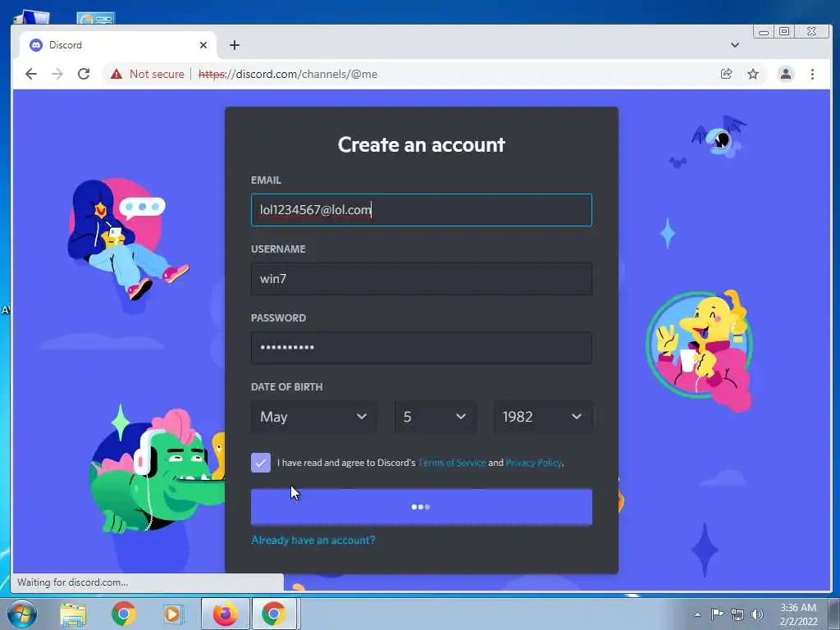Click the active Chrome taskbar button

coord(274,614)
